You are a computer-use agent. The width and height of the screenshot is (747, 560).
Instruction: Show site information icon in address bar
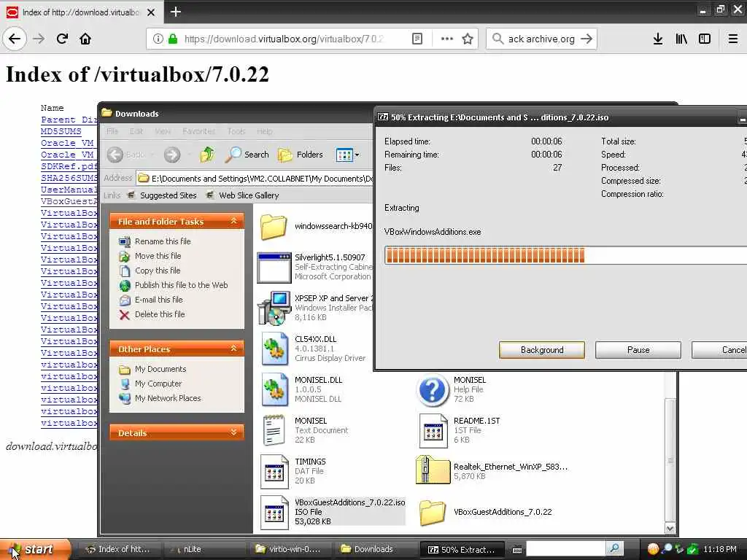[x=158, y=39]
